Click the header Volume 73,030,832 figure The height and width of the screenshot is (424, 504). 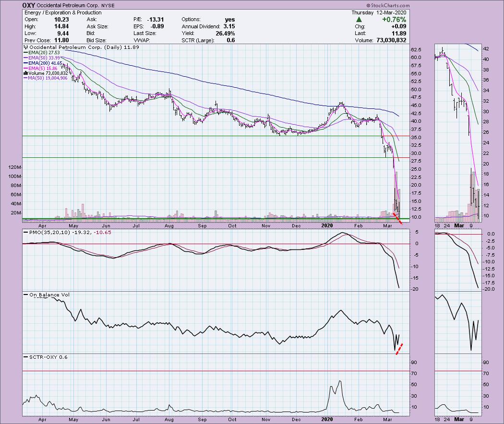click(391, 40)
